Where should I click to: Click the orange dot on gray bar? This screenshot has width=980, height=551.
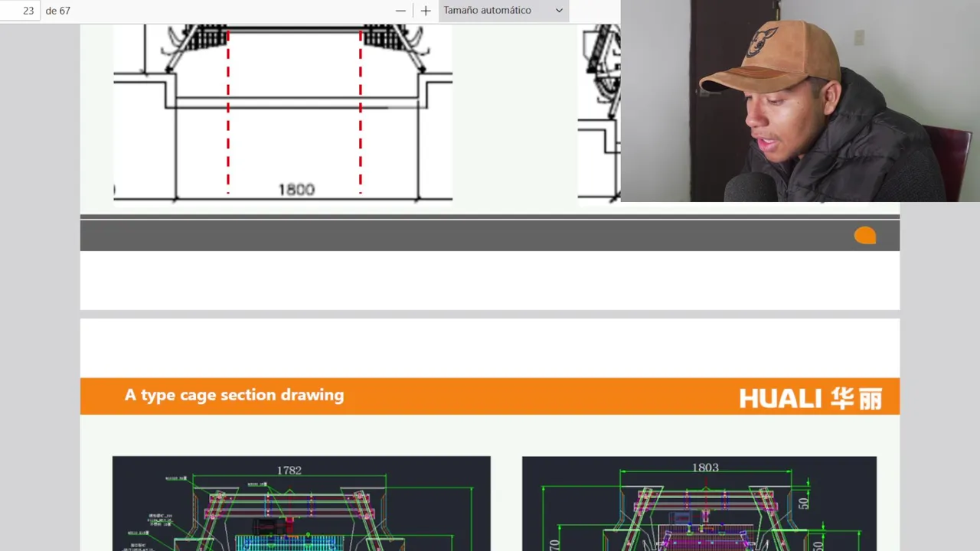coord(864,236)
